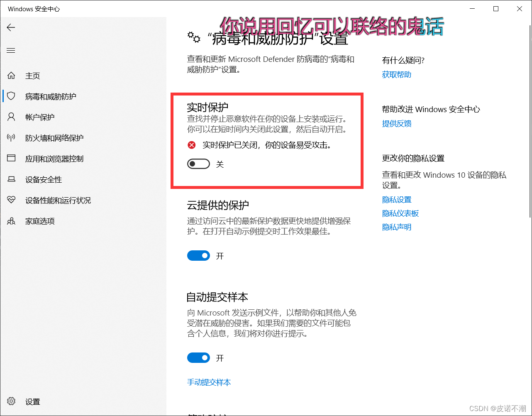Screen dimensions: 532x416
Task: Click the gears icon beside the page title
Action: pyautogui.click(x=194, y=38)
